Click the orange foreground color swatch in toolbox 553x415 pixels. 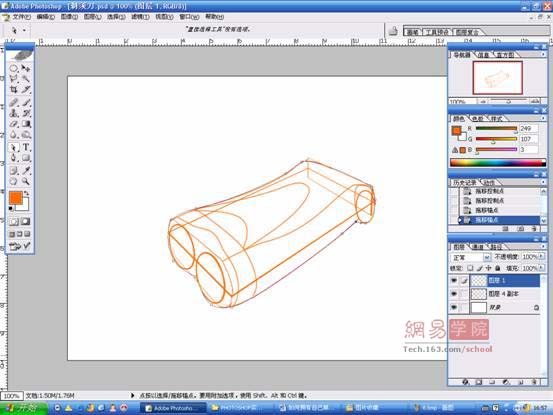pyautogui.click(x=16, y=197)
